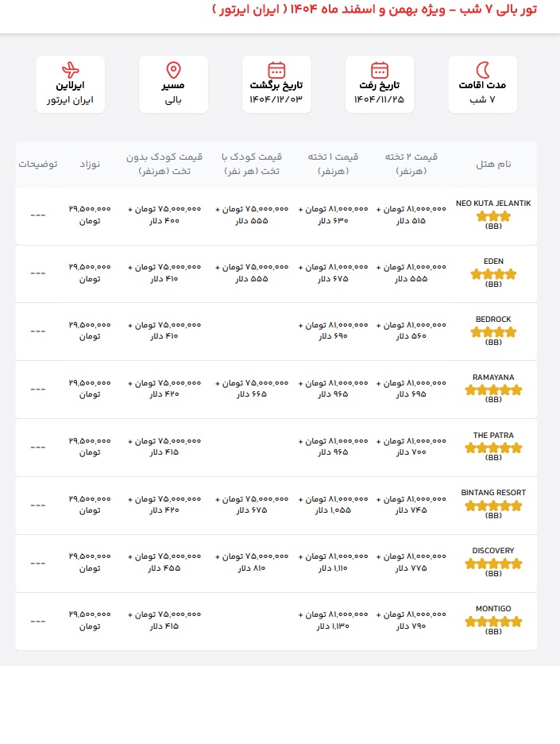560x744 pixels.
Task: Click the red Bali tour page title
Action: (384, 10)
